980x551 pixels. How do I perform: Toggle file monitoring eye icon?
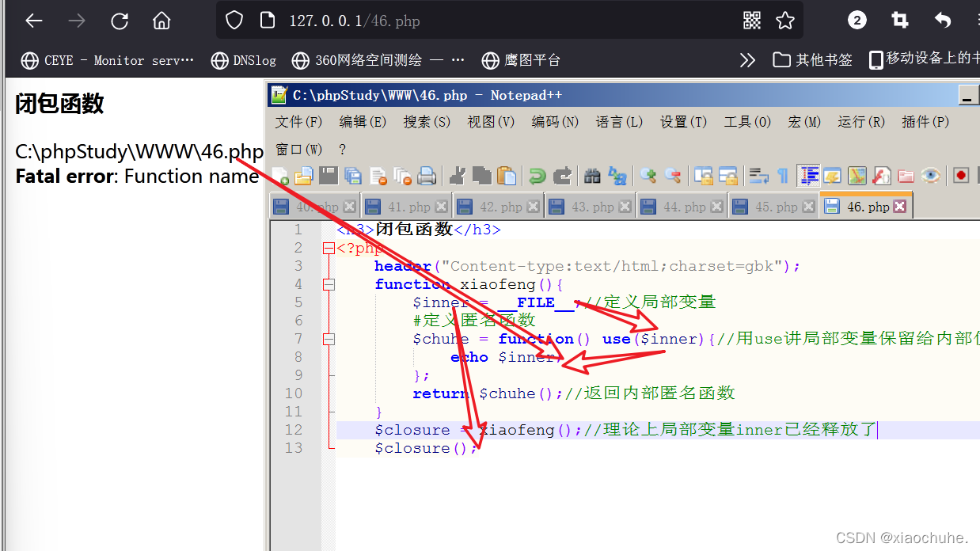tap(931, 176)
